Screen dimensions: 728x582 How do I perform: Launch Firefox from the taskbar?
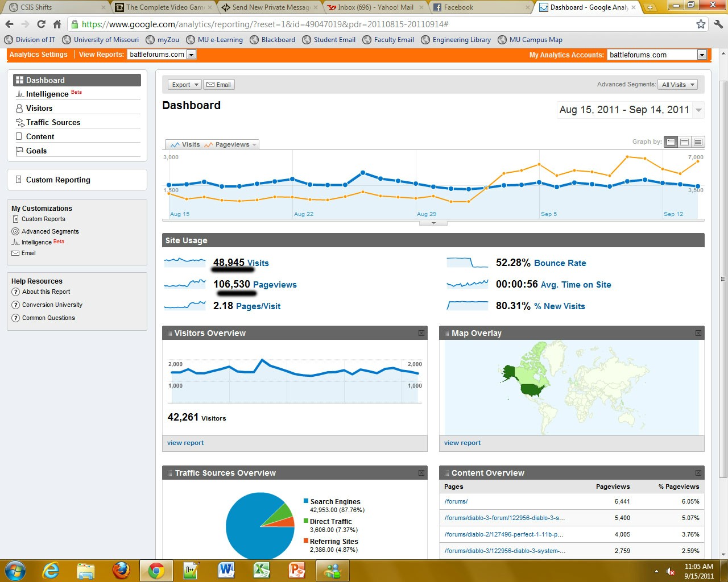pyautogui.click(x=121, y=571)
